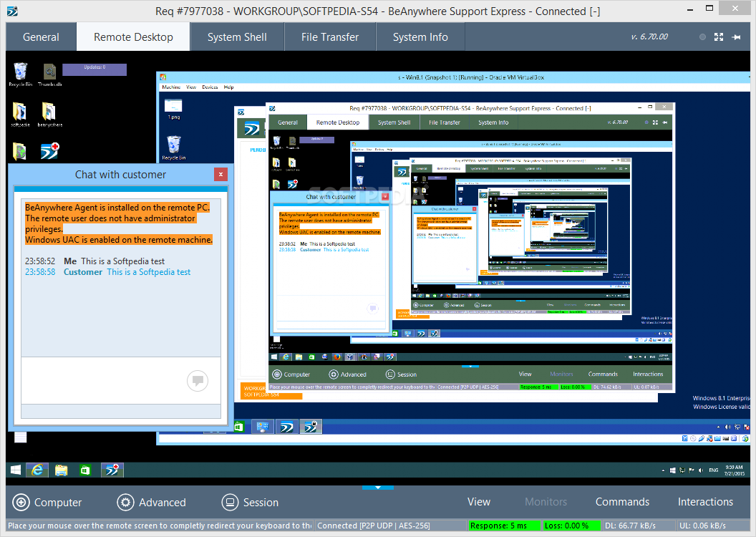This screenshot has width=756, height=537.
Task: Open Recycle Bin inside the VirtualBox desktop
Action: click(173, 148)
